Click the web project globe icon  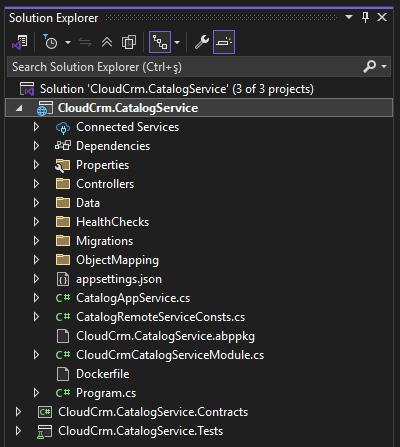coord(44,108)
